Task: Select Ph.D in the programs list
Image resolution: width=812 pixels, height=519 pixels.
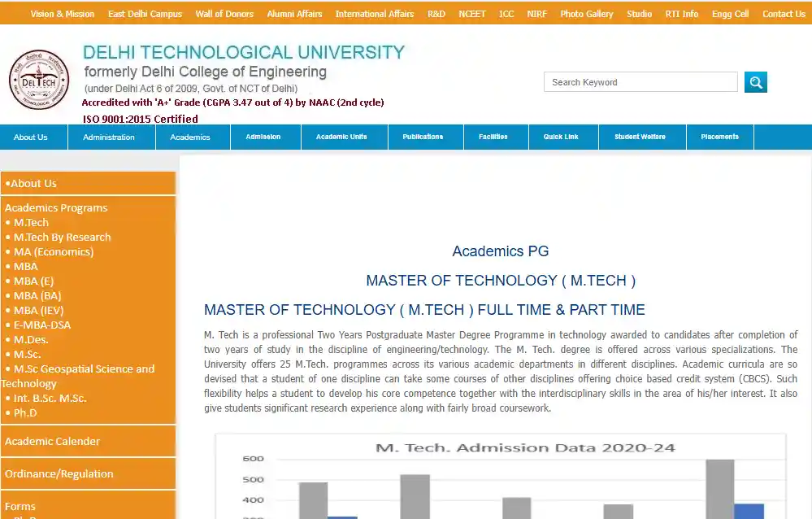Action: click(x=25, y=413)
